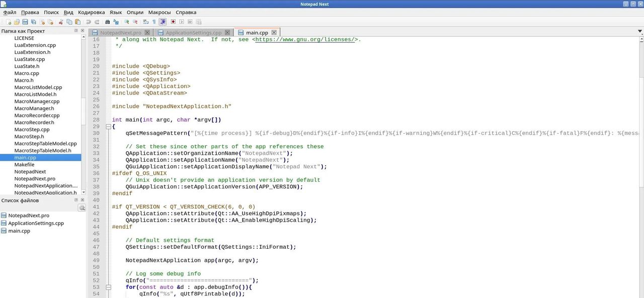This screenshot has height=298, width=644.
Task: Close the NotepadNext.pro tab
Action: click(x=147, y=33)
